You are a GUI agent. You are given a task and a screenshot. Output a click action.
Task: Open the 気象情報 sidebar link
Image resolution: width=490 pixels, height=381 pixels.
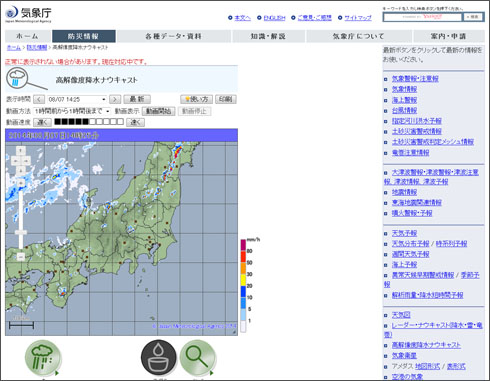click(x=404, y=89)
